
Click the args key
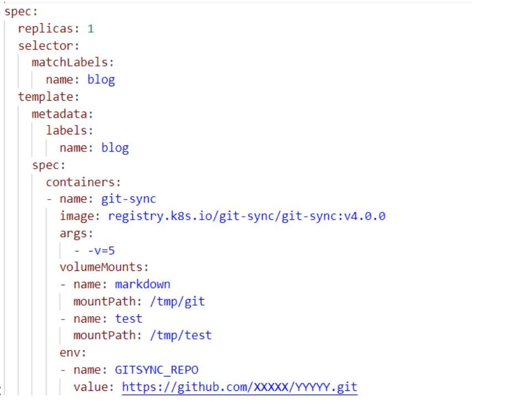75,233
